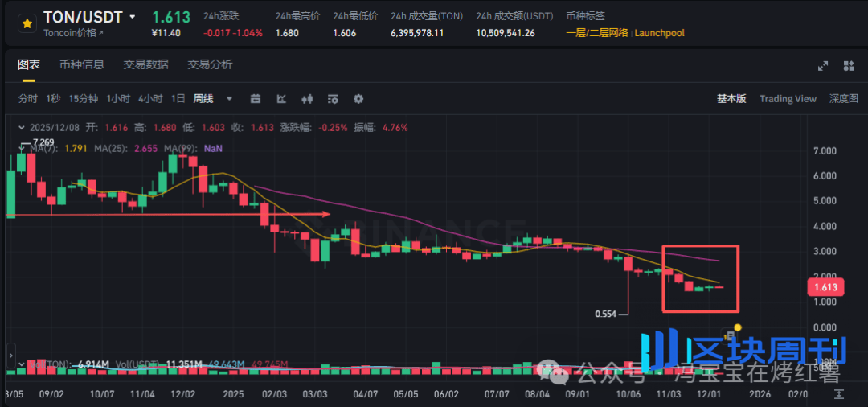Switch to the 图表 tab
Viewport: 868px width, 407px height.
[29, 65]
